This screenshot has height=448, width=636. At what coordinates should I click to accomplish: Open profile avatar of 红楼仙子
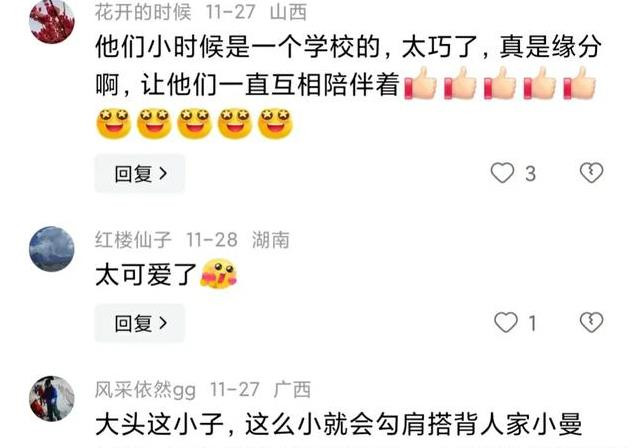(x=52, y=249)
